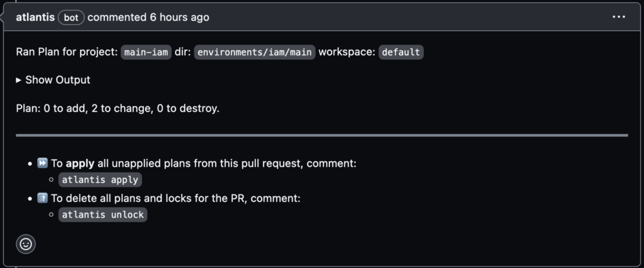Click the "Ran Plan for project:" text
644x268 pixels.
[67, 52]
